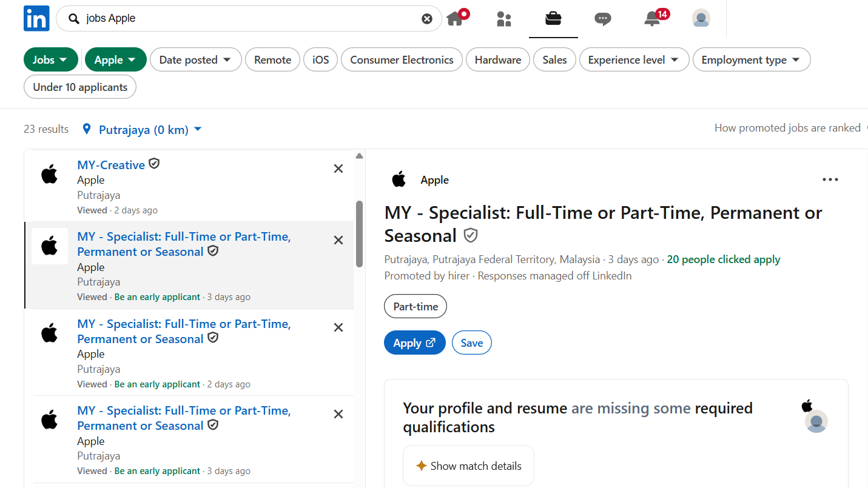Open 'How promoted jobs are ranked' link
This screenshot has height=488, width=868.
coord(787,128)
